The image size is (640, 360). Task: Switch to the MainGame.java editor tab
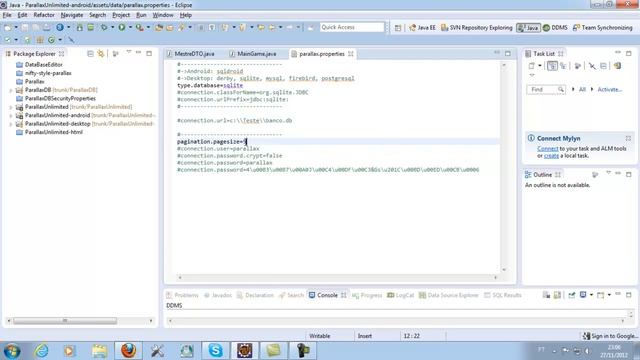click(x=253, y=54)
